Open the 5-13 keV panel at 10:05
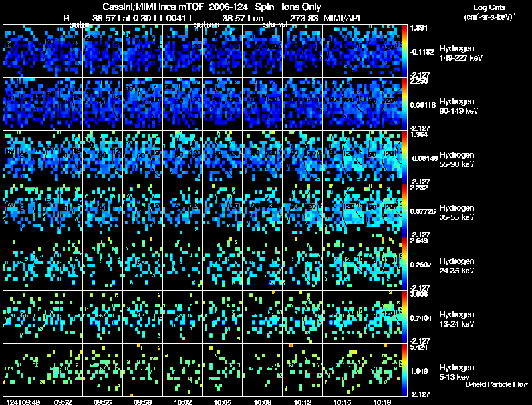 click(x=223, y=370)
